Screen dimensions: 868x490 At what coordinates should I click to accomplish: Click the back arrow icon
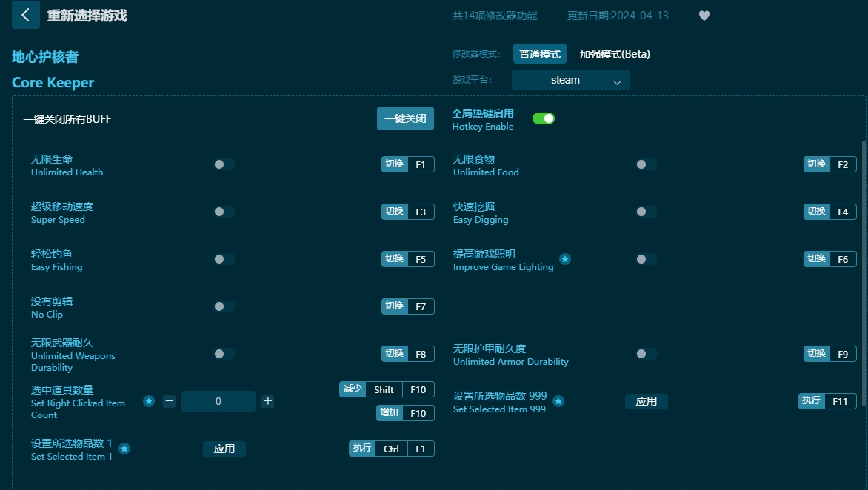26,15
